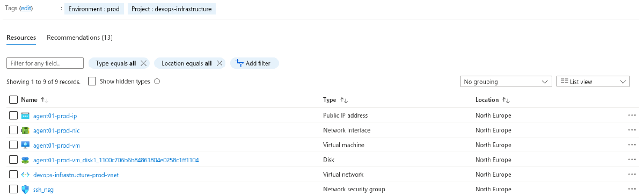The image size is (644, 196).
Task: Select the agent01-prod-nic row checkbox
Action: (x=13, y=130)
